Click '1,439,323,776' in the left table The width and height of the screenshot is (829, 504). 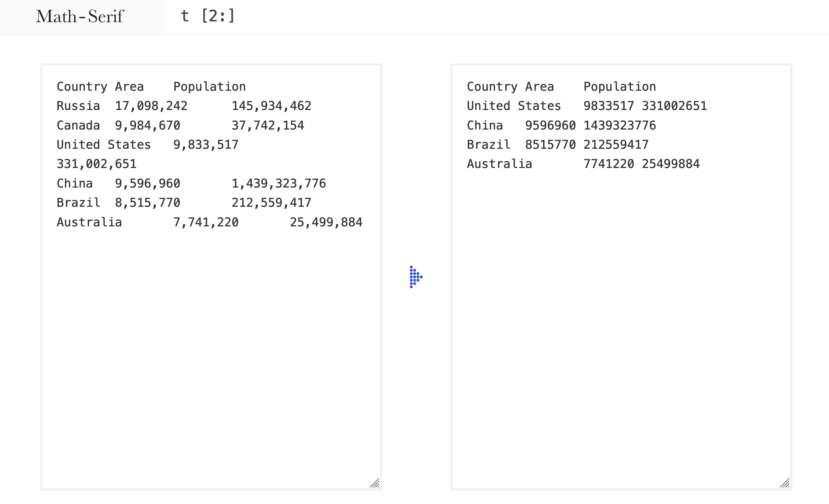pyautogui.click(x=279, y=184)
